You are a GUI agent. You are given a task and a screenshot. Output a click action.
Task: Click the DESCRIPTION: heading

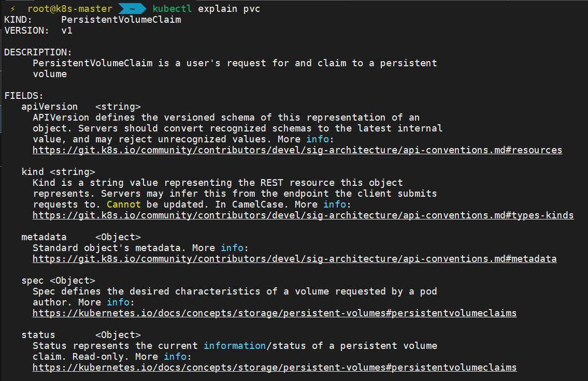(x=38, y=52)
